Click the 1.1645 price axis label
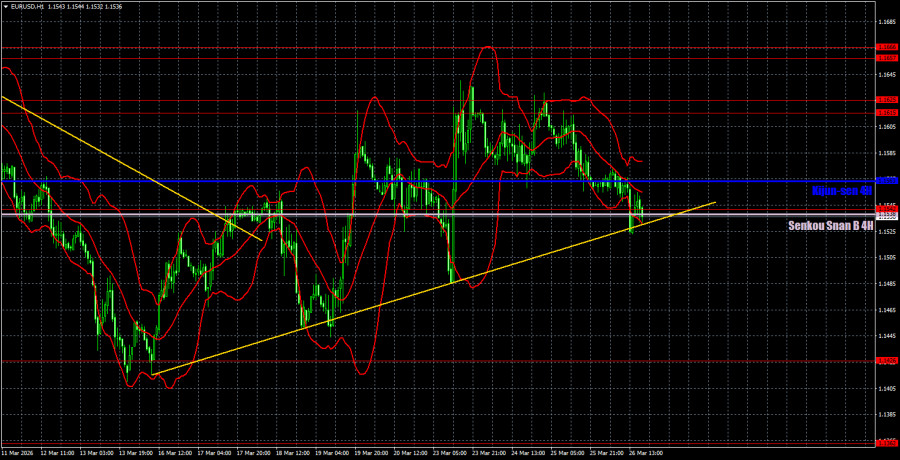The image size is (900, 460). point(885,74)
